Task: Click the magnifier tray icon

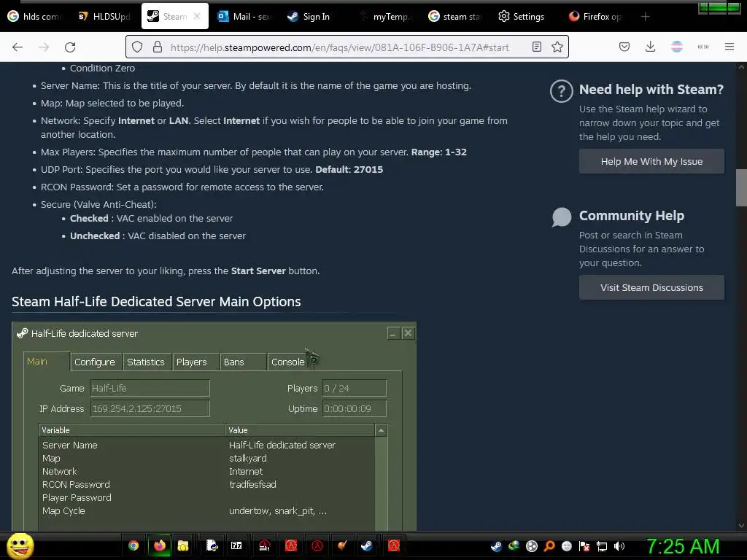Action: (x=549, y=546)
